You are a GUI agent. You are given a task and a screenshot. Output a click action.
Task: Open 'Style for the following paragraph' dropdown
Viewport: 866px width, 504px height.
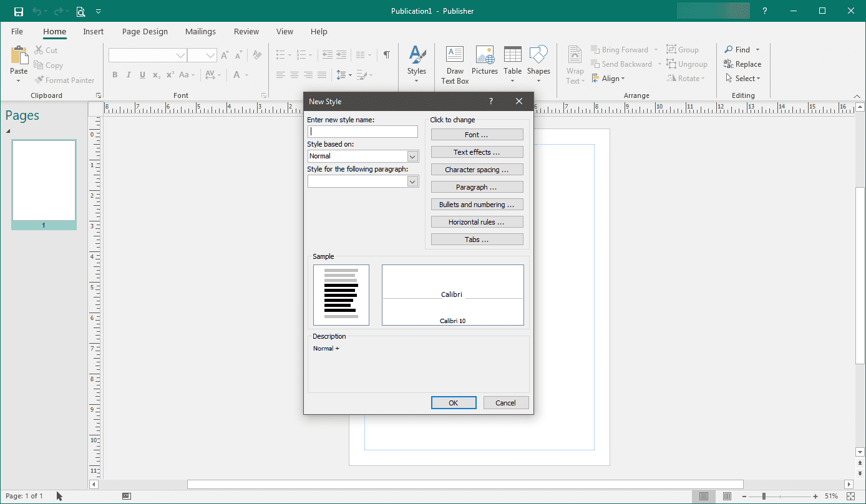(x=412, y=182)
